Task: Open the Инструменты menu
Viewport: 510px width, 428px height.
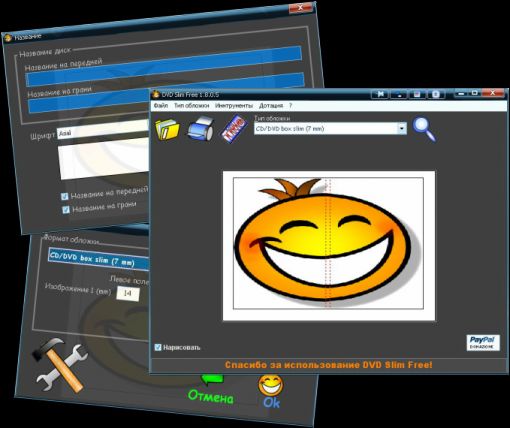Action: (x=234, y=106)
